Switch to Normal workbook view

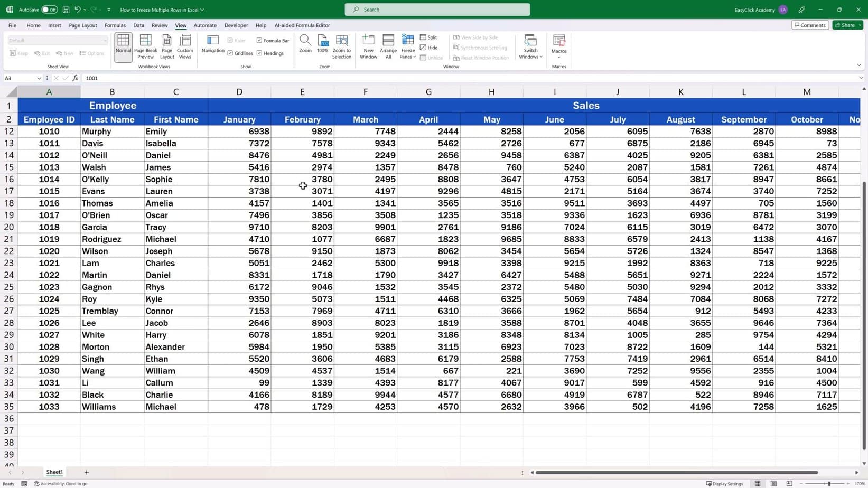[x=123, y=45]
